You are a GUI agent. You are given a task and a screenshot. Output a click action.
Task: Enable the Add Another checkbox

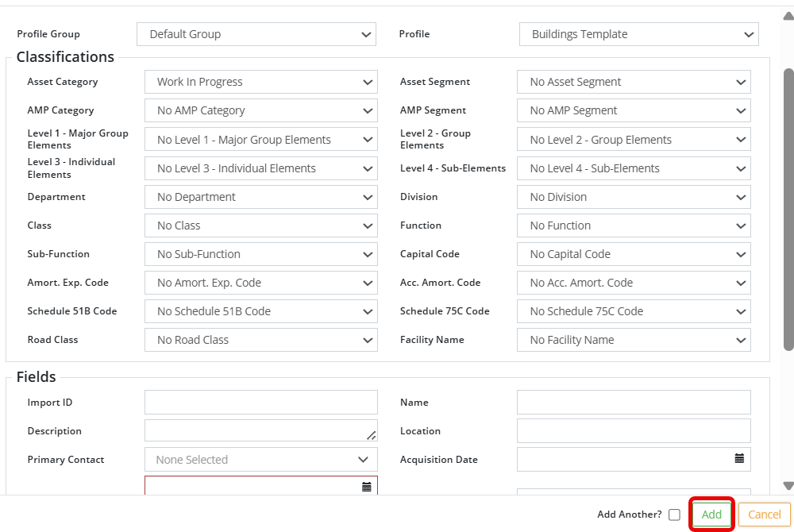(x=674, y=515)
